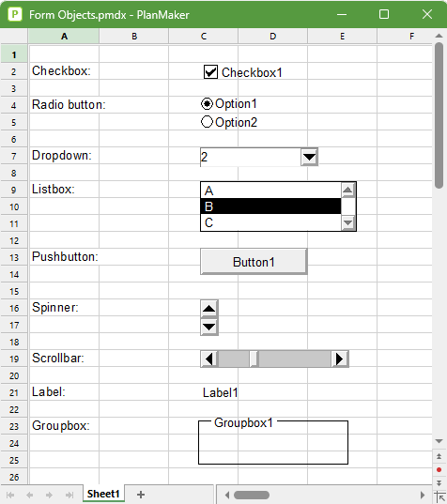Select row 7 header
This screenshot has height=504, width=447.
coord(14,156)
